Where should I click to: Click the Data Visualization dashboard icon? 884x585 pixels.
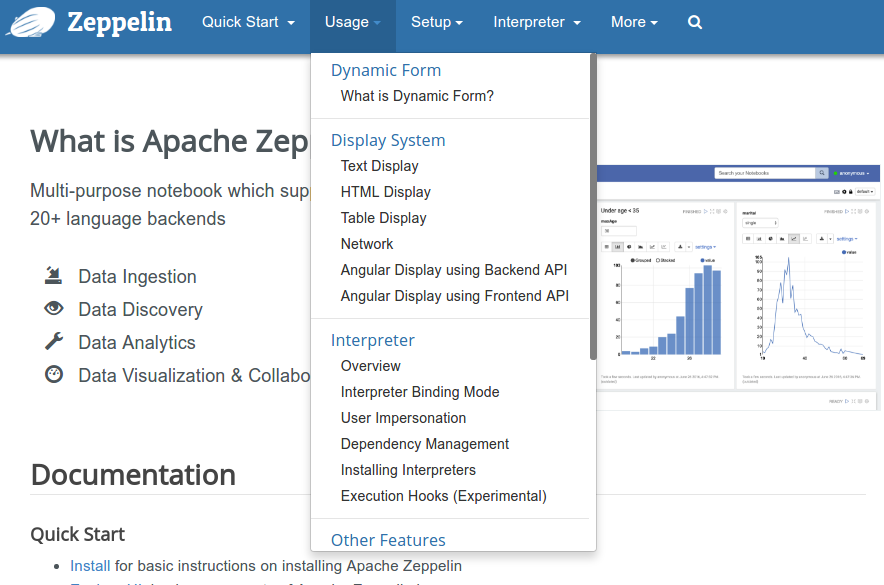[x=54, y=374]
